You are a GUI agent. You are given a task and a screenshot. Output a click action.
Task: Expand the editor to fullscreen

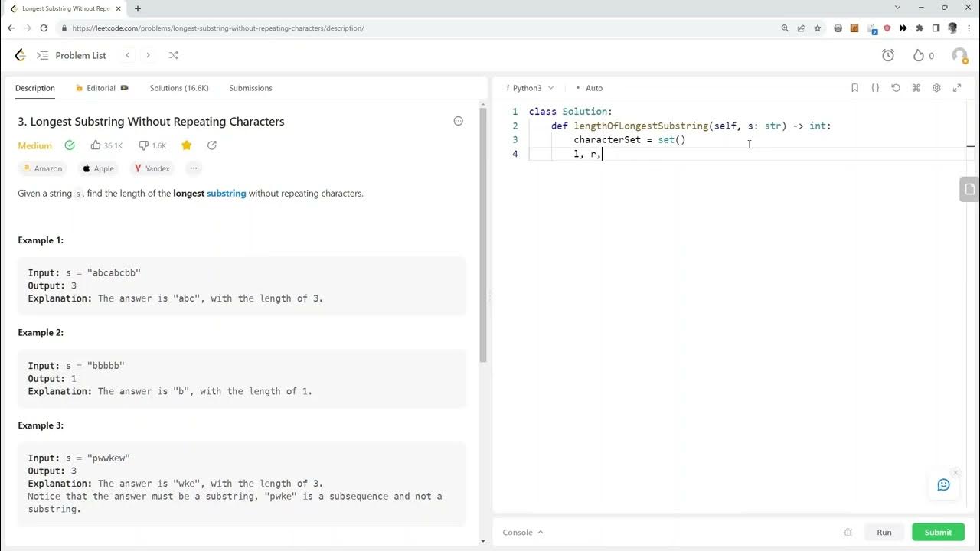(957, 88)
